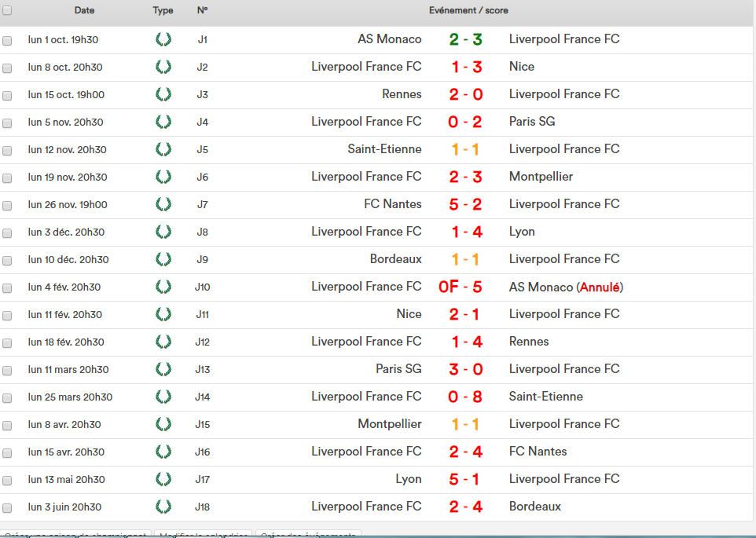Click the championship type icon on row J4
The image size is (756, 538).
[x=163, y=122]
